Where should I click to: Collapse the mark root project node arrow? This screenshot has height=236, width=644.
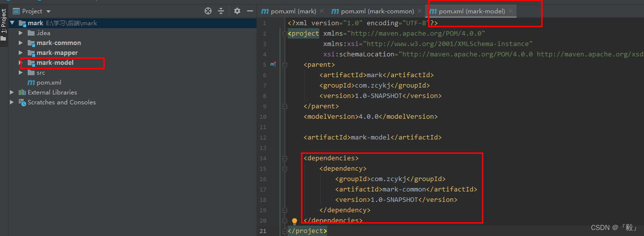point(12,23)
